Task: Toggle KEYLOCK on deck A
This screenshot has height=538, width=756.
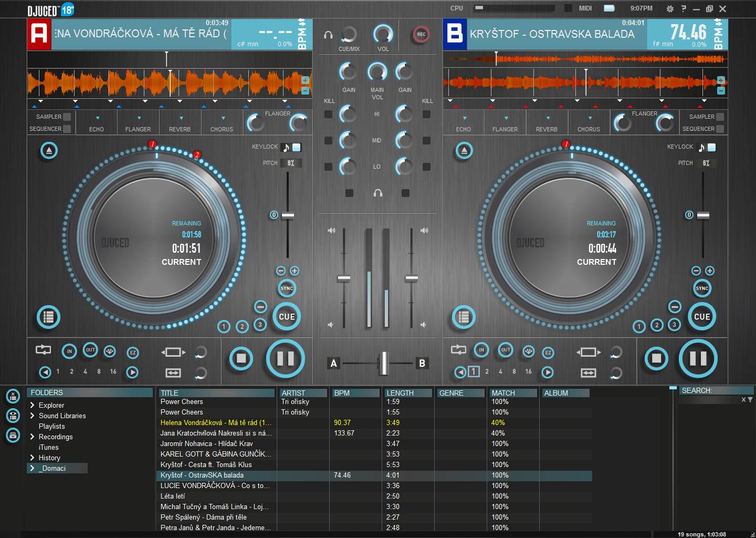Action: (297, 148)
